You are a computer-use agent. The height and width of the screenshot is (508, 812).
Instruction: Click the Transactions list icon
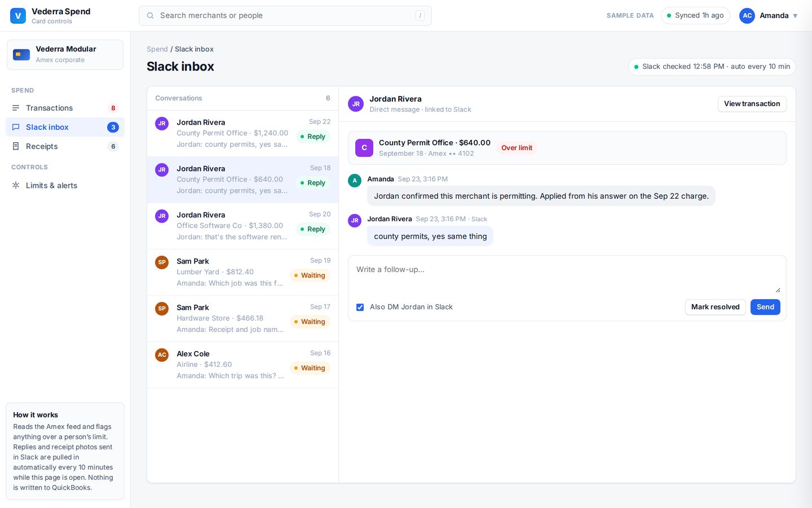tap(16, 108)
